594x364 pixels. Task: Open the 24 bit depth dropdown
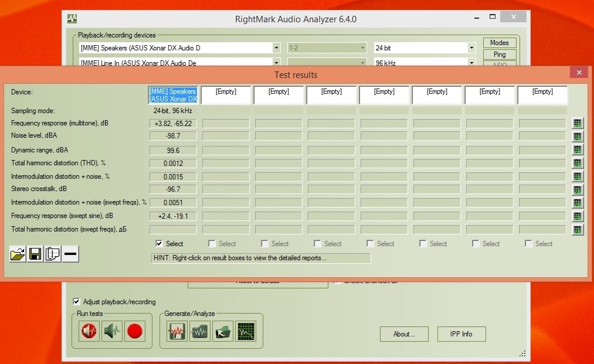[x=471, y=48]
